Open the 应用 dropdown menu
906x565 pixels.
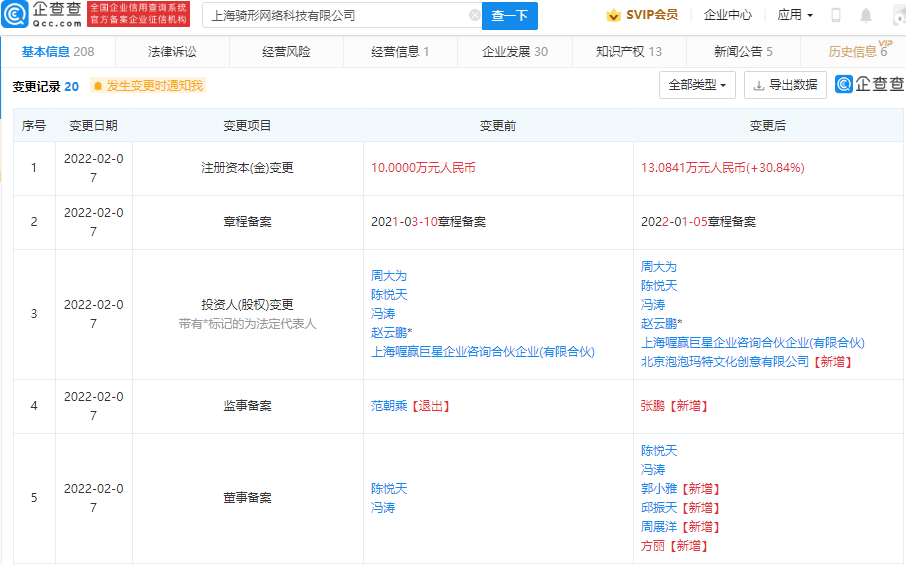point(795,15)
